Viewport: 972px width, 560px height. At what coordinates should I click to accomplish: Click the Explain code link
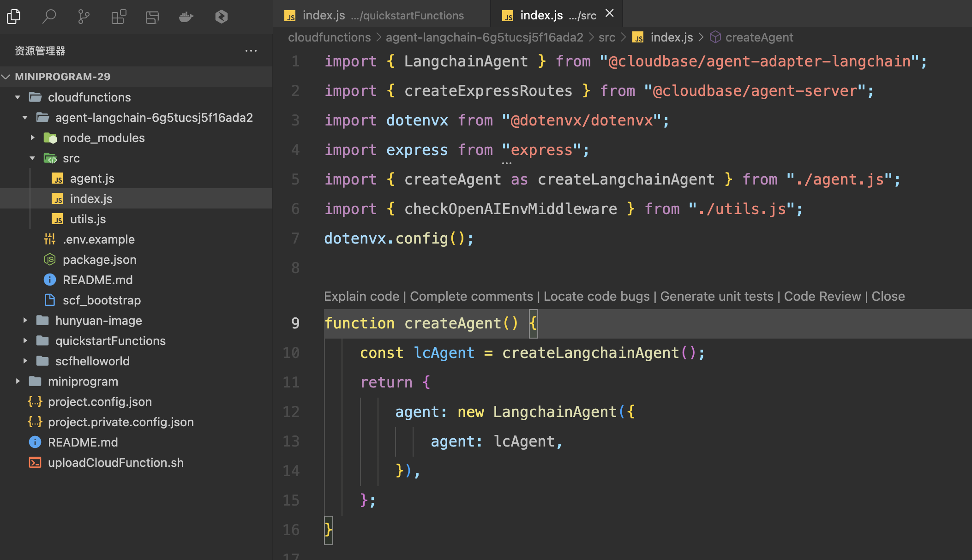[361, 297]
